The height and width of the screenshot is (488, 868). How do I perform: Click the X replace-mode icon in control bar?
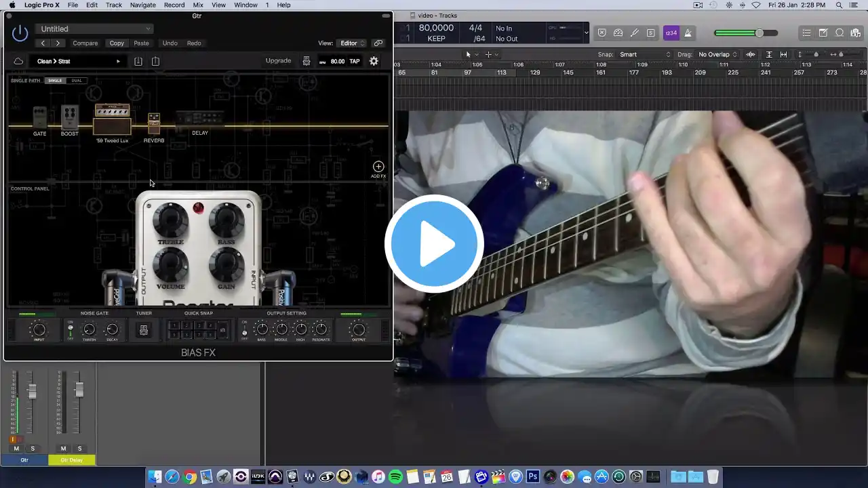point(601,33)
